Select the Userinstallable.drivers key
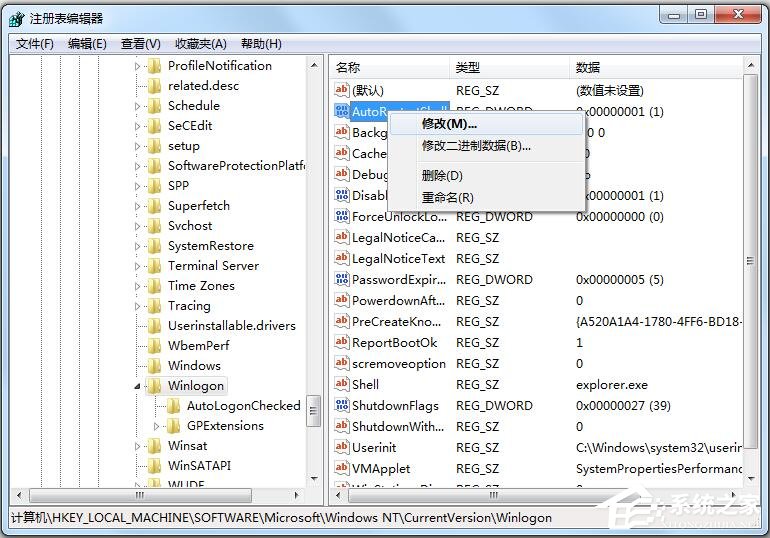The image size is (770, 538). tap(232, 326)
